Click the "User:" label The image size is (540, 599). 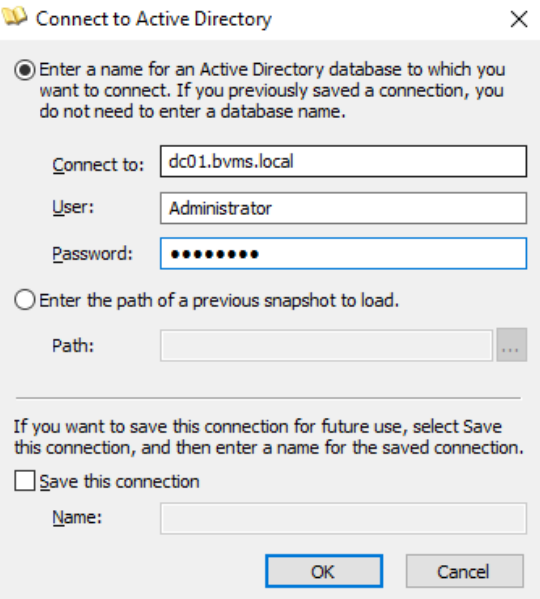(x=73, y=207)
